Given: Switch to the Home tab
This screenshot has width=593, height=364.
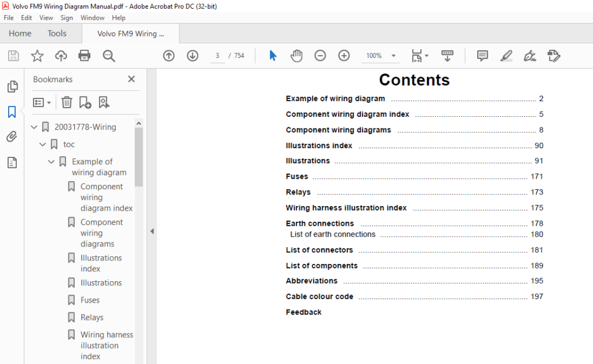Looking at the screenshot, I should pos(20,33).
